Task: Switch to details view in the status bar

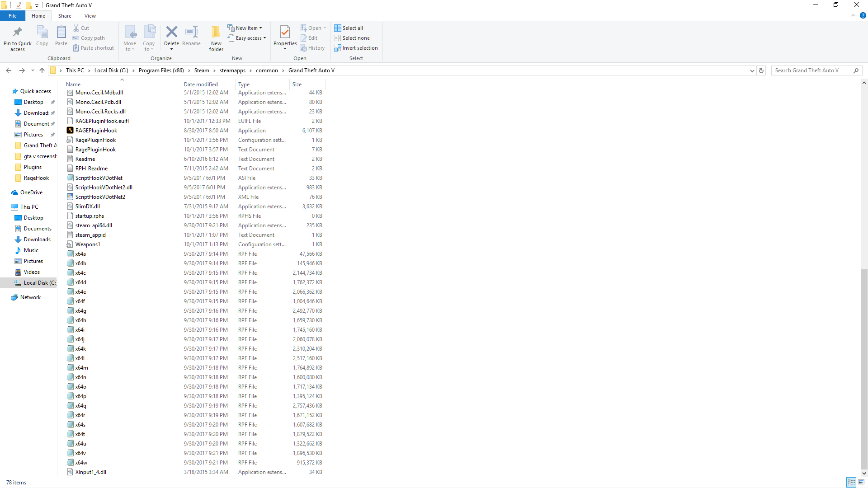Action: click(851, 482)
